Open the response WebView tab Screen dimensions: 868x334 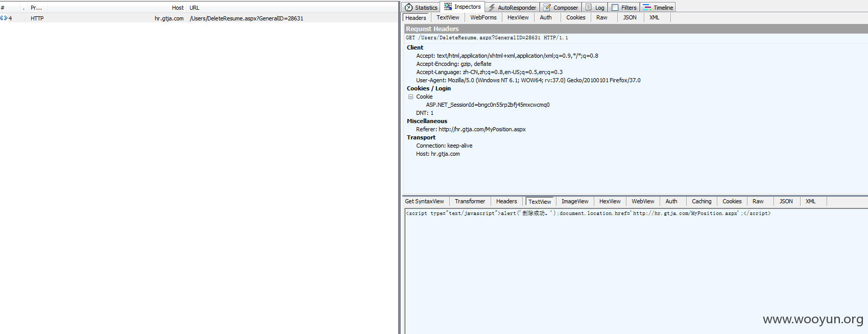click(643, 201)
